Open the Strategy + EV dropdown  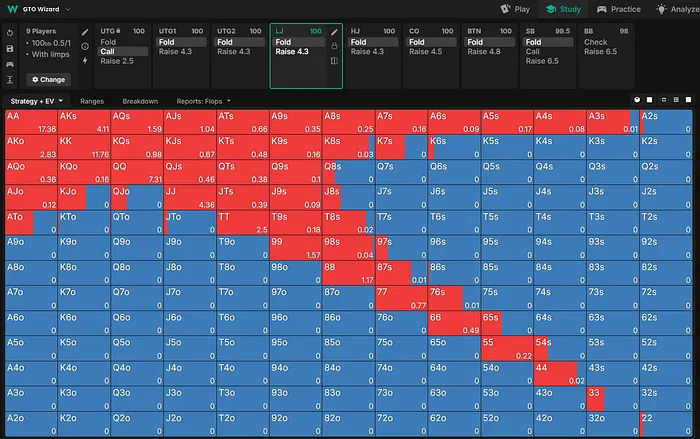pyautogui.click(x=37, y=101)
